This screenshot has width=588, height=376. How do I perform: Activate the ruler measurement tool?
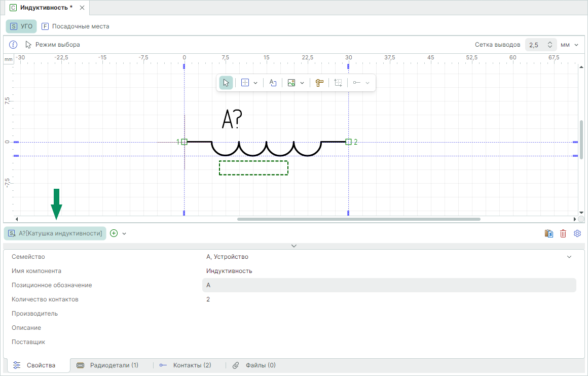tap(319, 83)
